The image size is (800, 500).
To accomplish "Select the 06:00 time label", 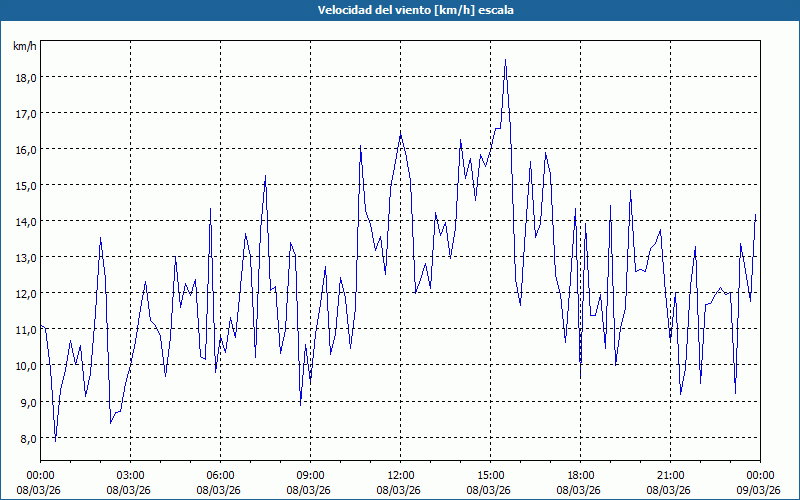I will point(220,475).
